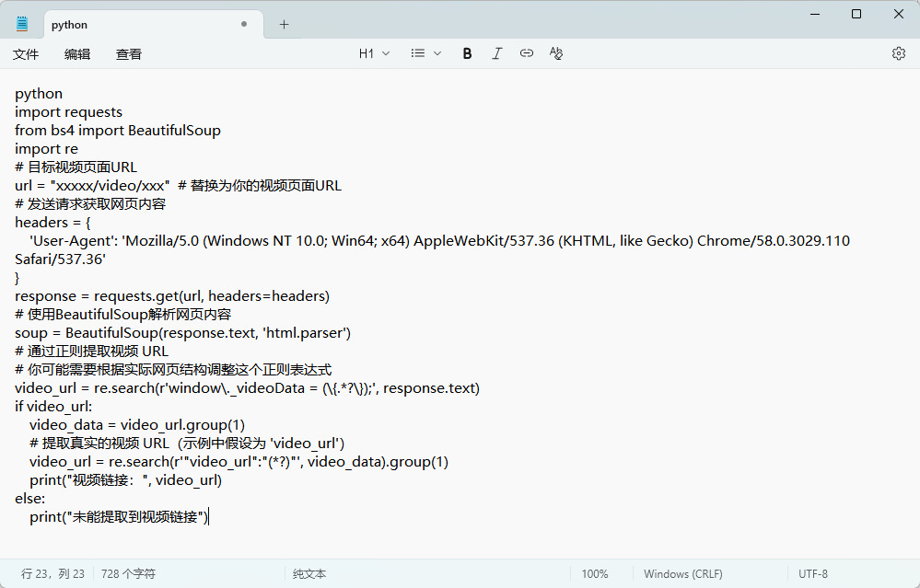Screen dimensions: 920x588
Task: Click the text 'url = "xxxxx/video/xxx"'
Action: (92, 186)
